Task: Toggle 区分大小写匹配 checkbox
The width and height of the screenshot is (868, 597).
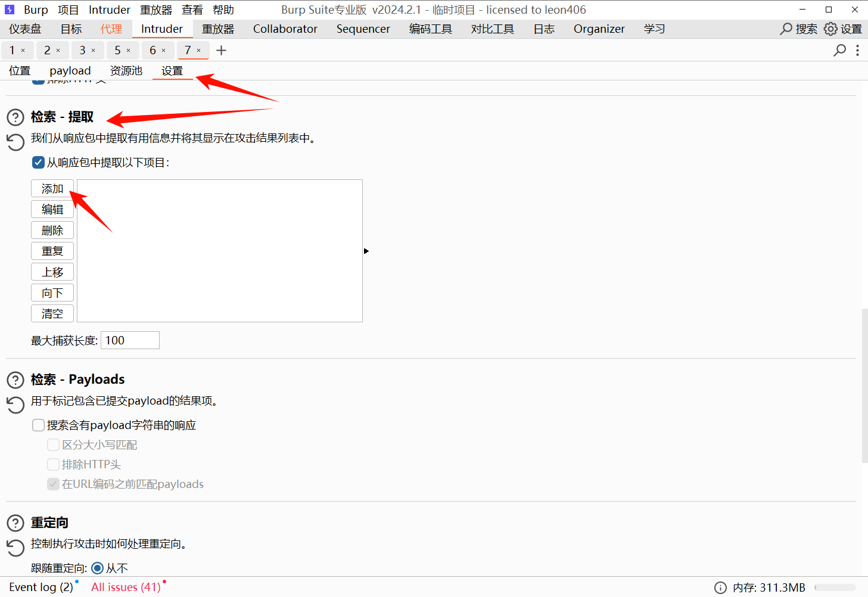Action: click(x=53, y=444)
